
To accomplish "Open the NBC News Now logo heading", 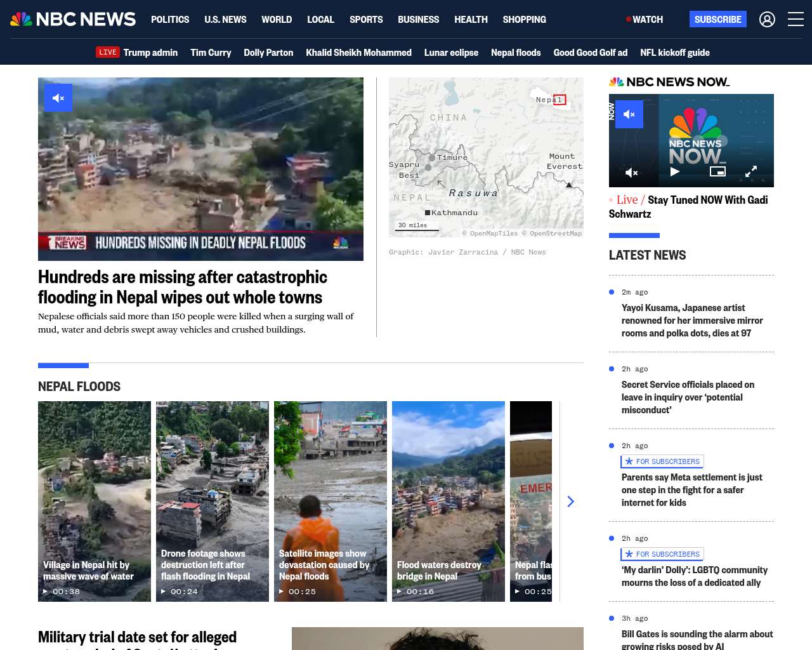I will (669, 82).
